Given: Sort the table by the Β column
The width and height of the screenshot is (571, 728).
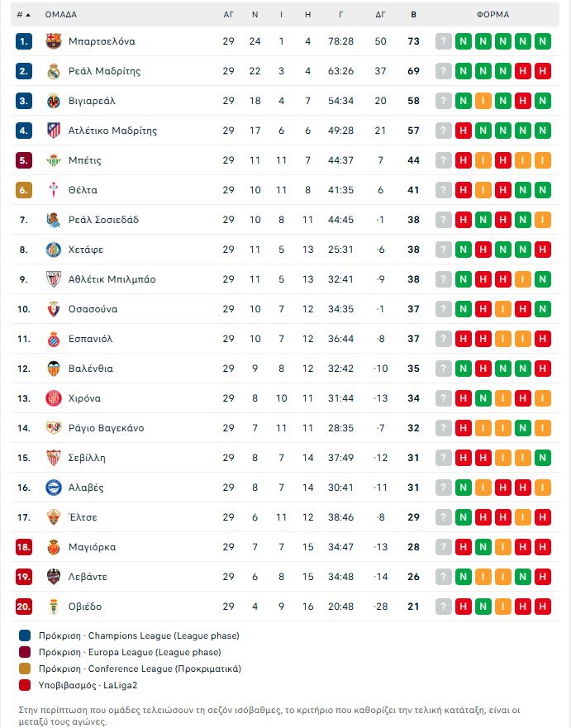Looking at the screenshot, I should pos(413,14).
